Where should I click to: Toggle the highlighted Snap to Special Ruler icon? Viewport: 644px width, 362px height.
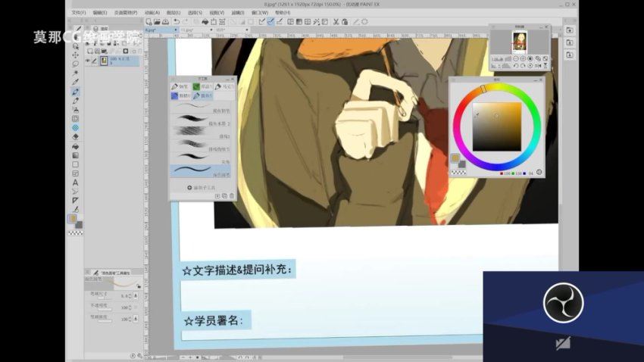[270, 22]
